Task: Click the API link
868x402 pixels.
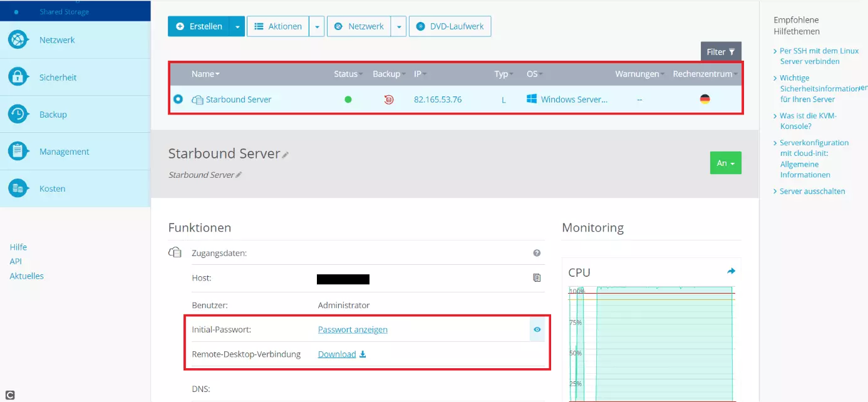Action: click(x=16, y=262)
